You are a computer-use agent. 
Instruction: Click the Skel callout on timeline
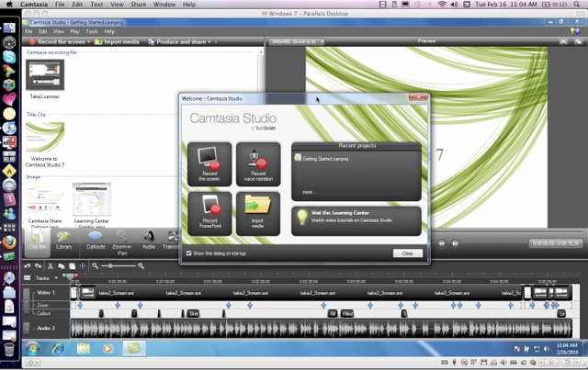(x=194, y=313)
